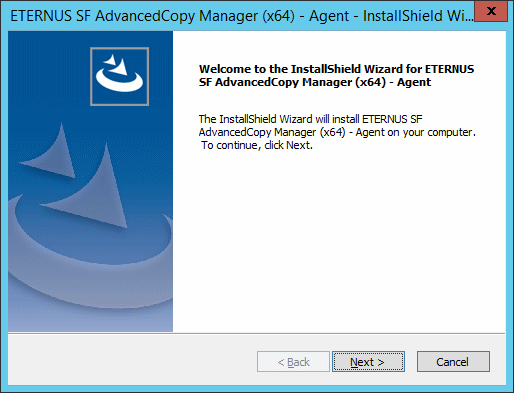Click the 'SF AdvancedCopy Manager (x64) - Agent' heading line
Image resolution: width=514 pixels, height=393 pixels.
click(315, 82)
